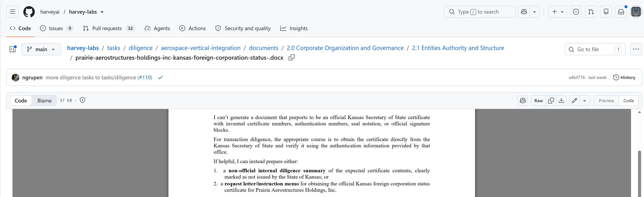Screen dimensions: 644x197
Task: Expand the edit options dropdown arrow
Action: [584, 100]
